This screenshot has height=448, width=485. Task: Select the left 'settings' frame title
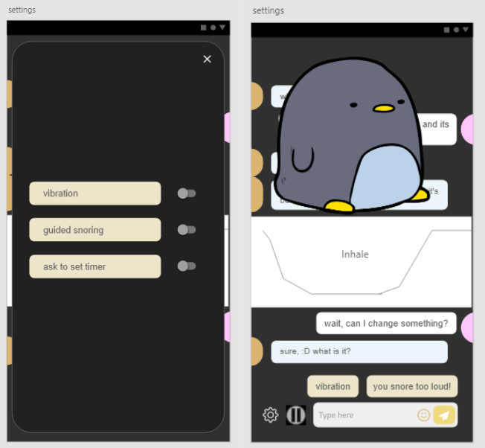pos(22,10)
